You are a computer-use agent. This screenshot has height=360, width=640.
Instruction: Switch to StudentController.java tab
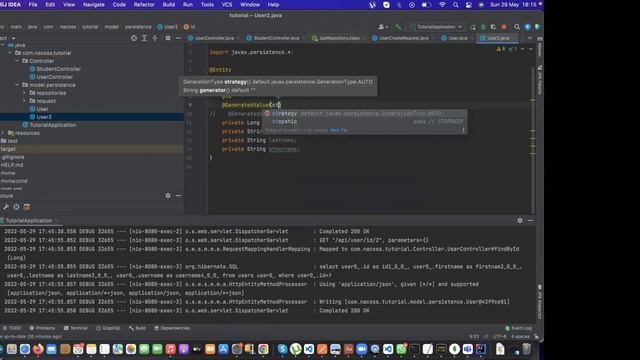click(276, 38)
